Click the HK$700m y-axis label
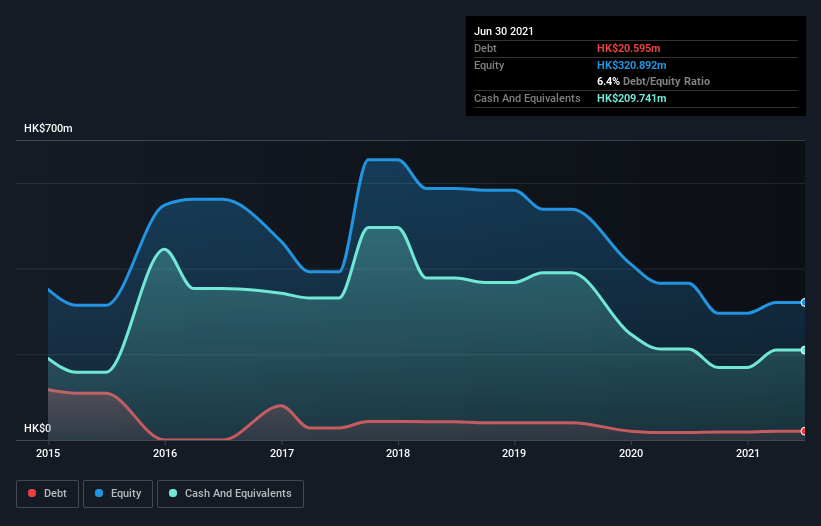This screenshot has height=526, width=821. tap(48, 128)
